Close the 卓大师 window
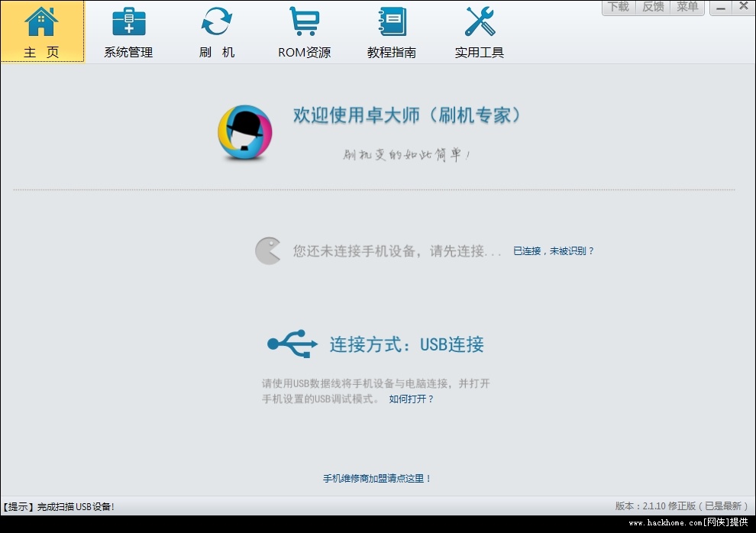Image resolution: width=756 pixels, height=533 pixels. click(x=744, y=7)
